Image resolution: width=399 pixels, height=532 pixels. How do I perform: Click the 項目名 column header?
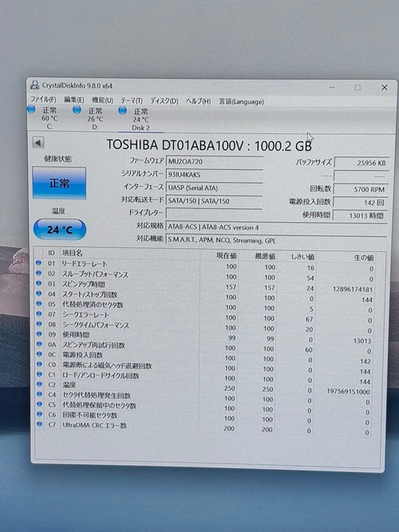tap(72, 253)
